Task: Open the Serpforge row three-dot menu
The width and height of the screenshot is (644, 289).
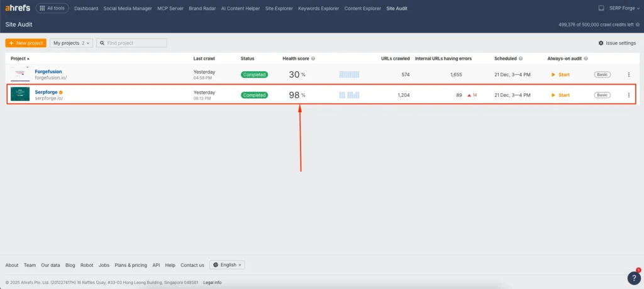Action: point(628,95)
